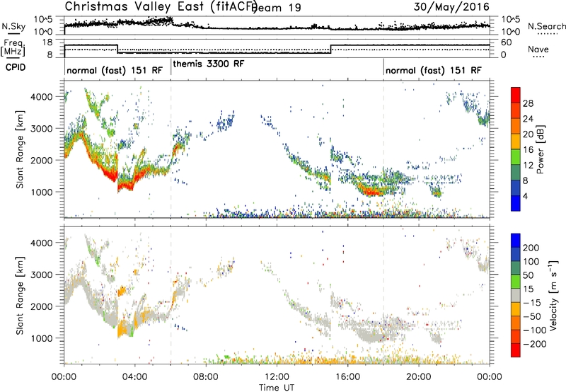Click the '20:00' time axis tick label
The height and width of the screenshot is (392, 566).
(x=419, y=377)
